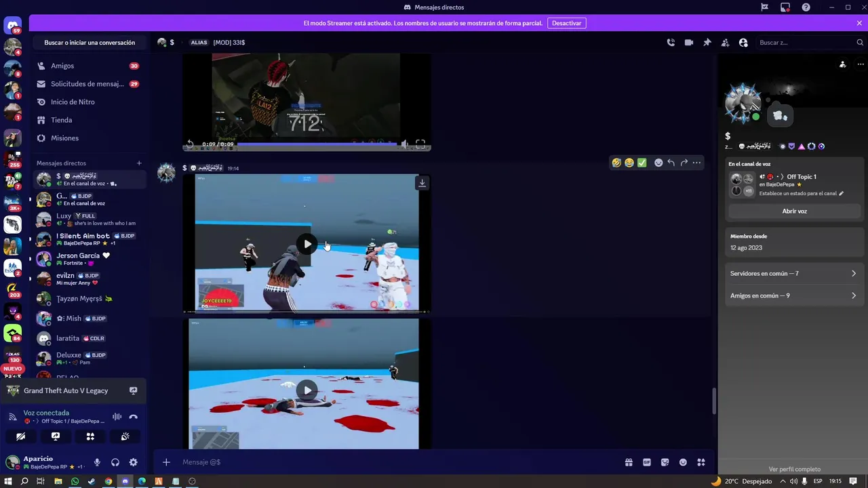Play the video with standing characters
Image resolution: width=868 pixels, height=488 pixels.
[x=307, y=244]
